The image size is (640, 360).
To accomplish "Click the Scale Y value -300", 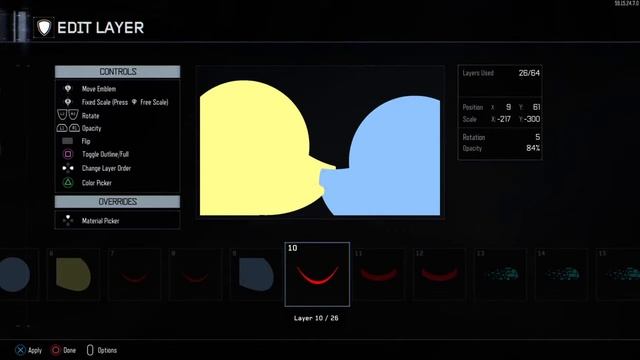I will click(532, 119).
